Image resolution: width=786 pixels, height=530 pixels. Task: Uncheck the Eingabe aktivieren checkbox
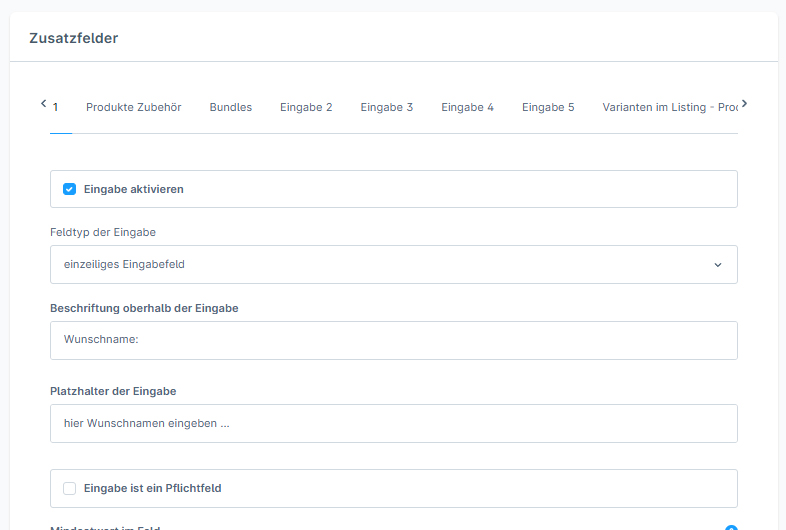[x=70, y=189]
